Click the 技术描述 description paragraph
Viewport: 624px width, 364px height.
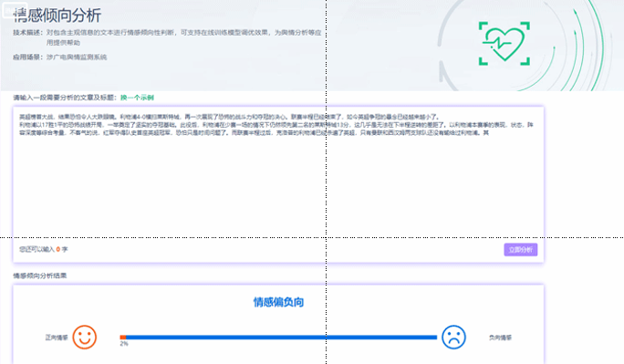pyautogui.click(x=167, y=37)
